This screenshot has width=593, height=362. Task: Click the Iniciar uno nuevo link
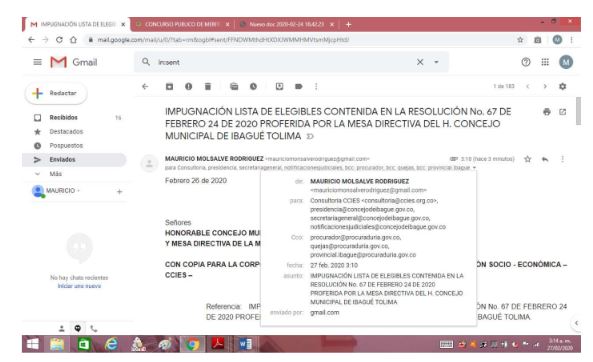coord(79,286)
